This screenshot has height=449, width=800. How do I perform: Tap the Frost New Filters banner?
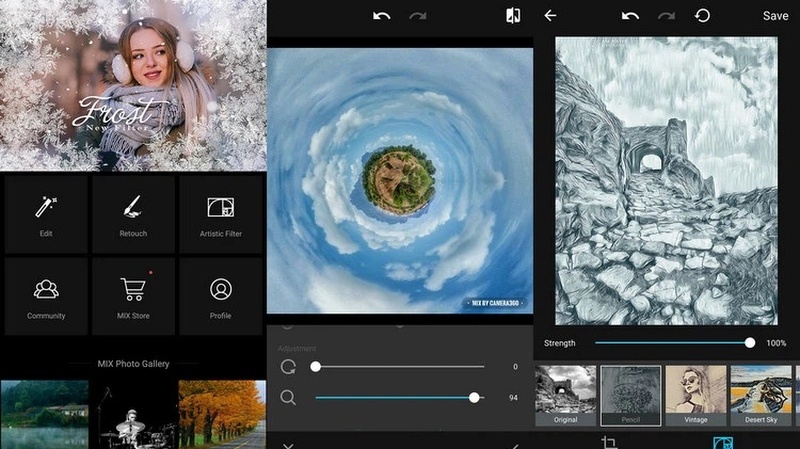[x=133, y=85]
